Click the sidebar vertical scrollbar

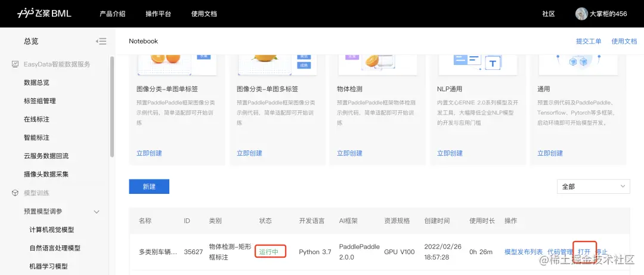pos(112,106)
